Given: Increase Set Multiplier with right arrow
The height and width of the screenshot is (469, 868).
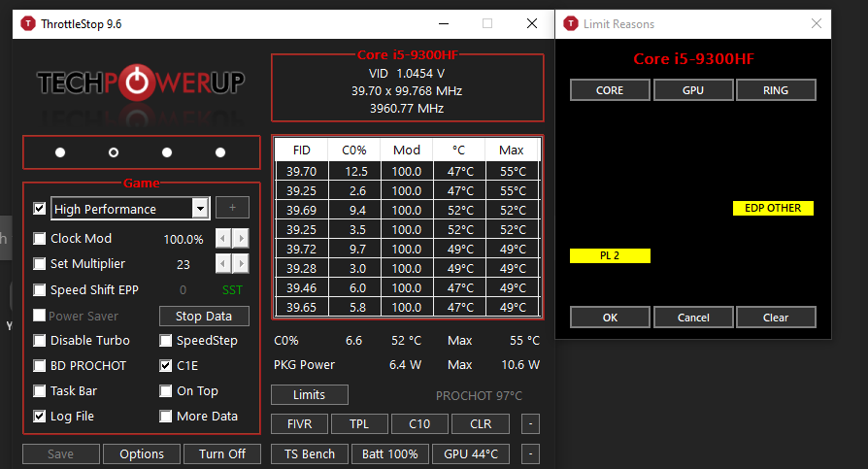Looking at the screenshot, I should [241, 263].
